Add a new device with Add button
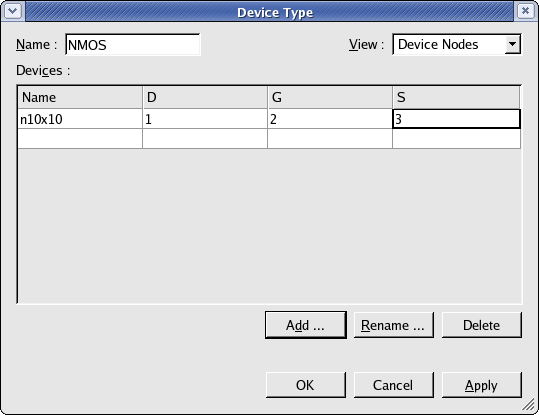 tap(306, 325)
